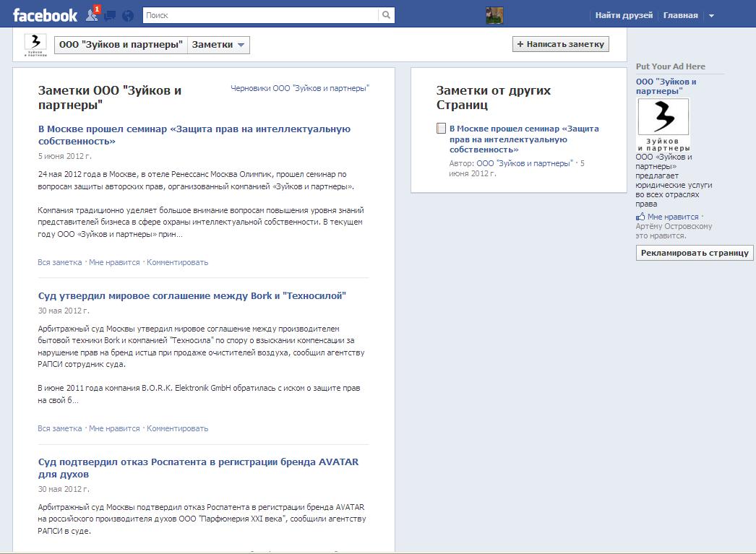Screen dimensions: 756x554
Task: Click Мне нравится link in the sidebar ad
Action: (673, 217)
